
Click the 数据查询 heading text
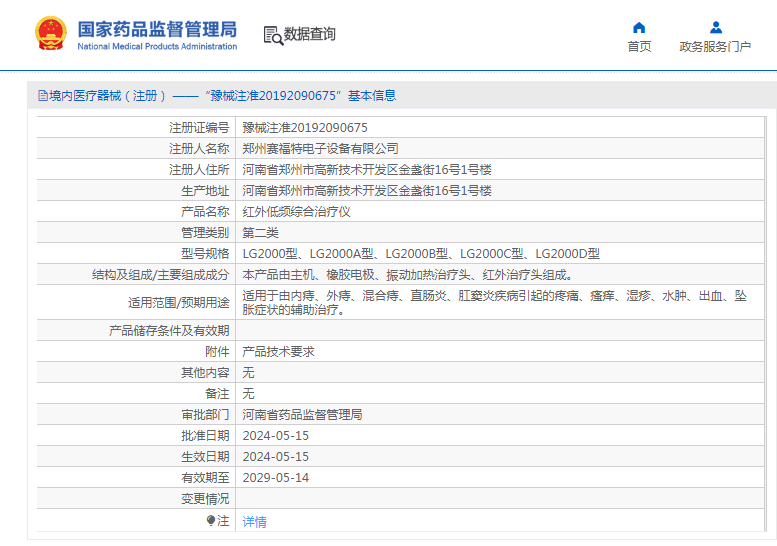[x=310, y=34]
